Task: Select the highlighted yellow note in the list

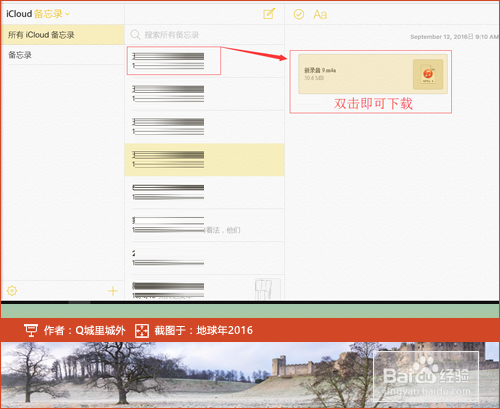Action: click(x=204, y=160)
